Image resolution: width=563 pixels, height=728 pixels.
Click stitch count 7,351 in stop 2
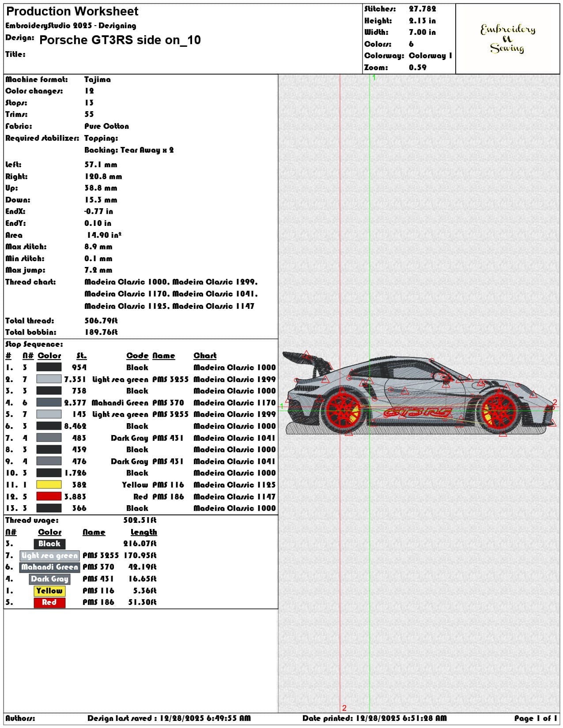click(x=75, y=379)
